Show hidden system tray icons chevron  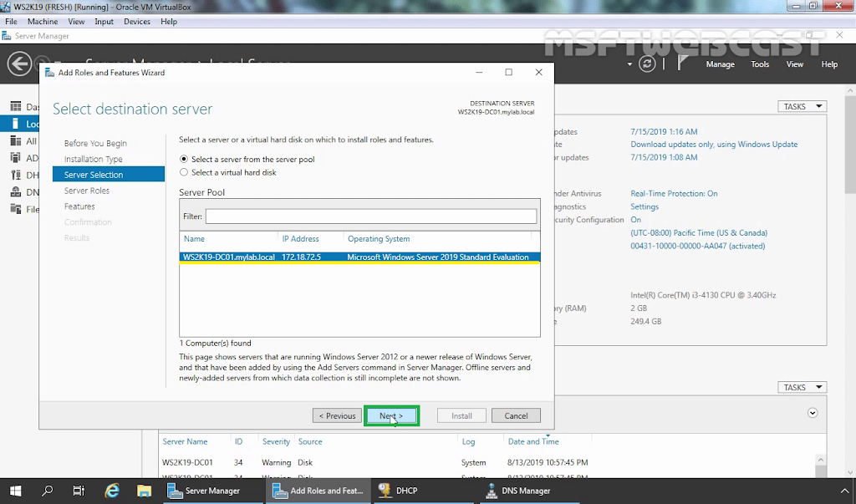tap(845, 491)
